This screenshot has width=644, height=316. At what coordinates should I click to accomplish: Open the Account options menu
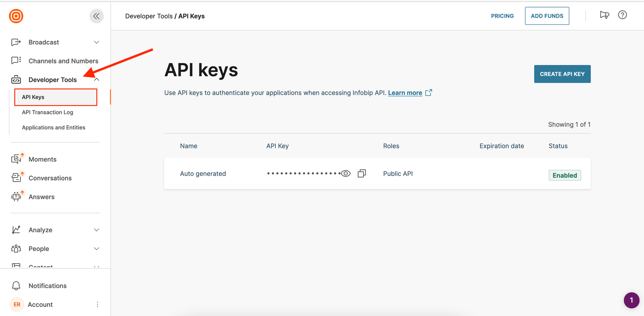click(x=97, y=304)
